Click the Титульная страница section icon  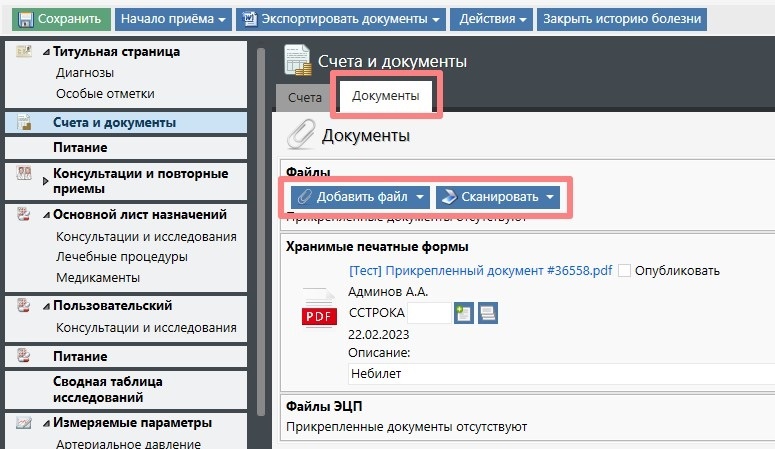coord(25,52)
